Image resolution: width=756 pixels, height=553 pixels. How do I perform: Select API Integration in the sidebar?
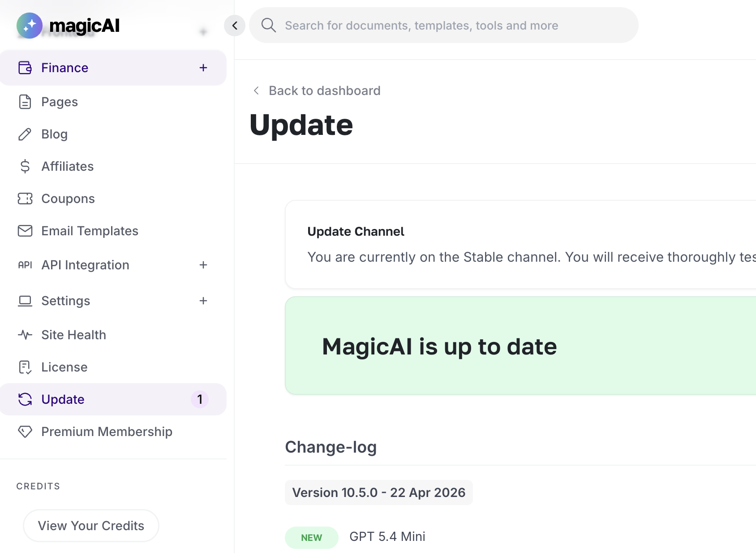tap(113, 265)
